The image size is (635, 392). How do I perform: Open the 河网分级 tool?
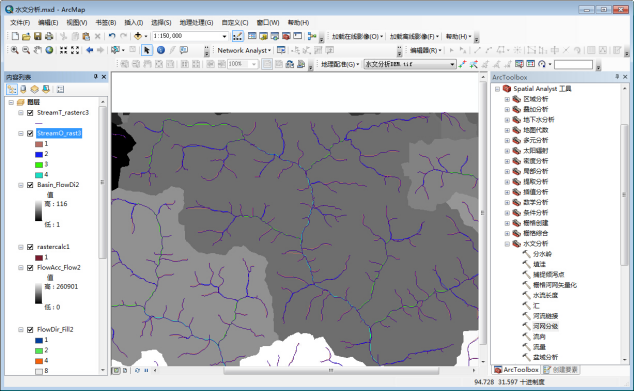tap(545, 326)
